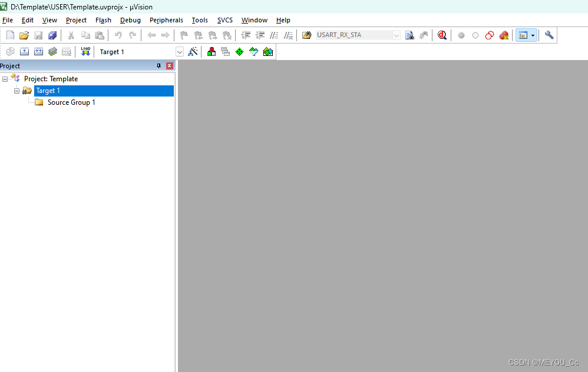Viewport: 588px width, 372px height.
Task: Click the Translate (compile) file icon
Action: 10,52
